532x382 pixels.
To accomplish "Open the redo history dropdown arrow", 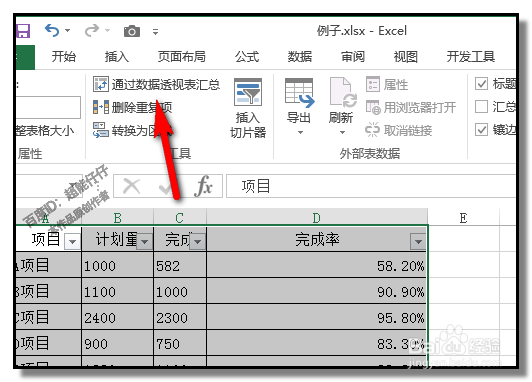I will [x=108, y=31].
